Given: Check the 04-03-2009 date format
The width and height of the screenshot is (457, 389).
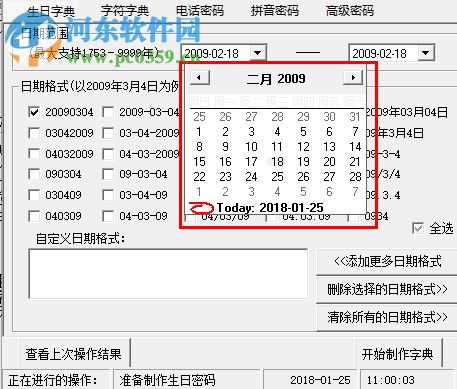Looking at the screenshot, I should click(108, 154).
